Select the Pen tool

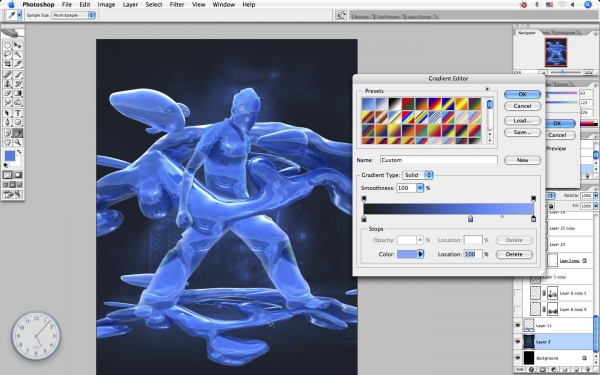point(7,122)
